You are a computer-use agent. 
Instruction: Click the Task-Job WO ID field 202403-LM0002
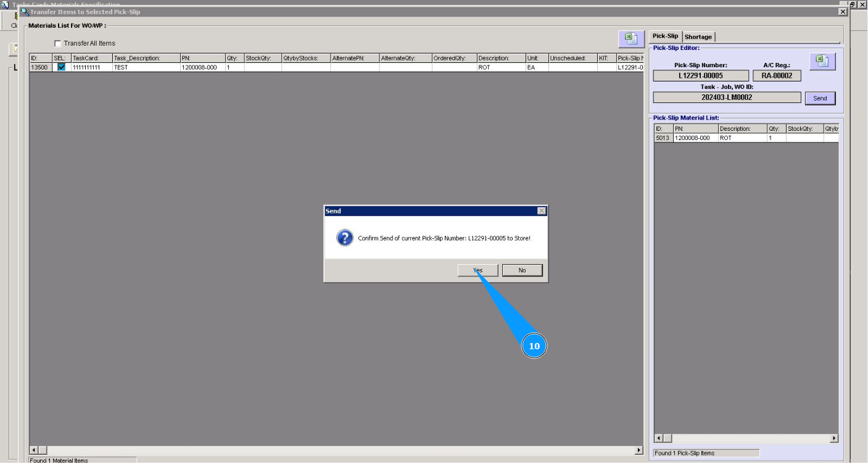coord(727,97)
